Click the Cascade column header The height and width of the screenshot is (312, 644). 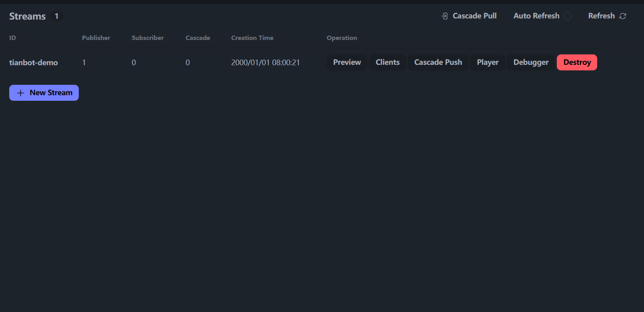coord(198,38)
